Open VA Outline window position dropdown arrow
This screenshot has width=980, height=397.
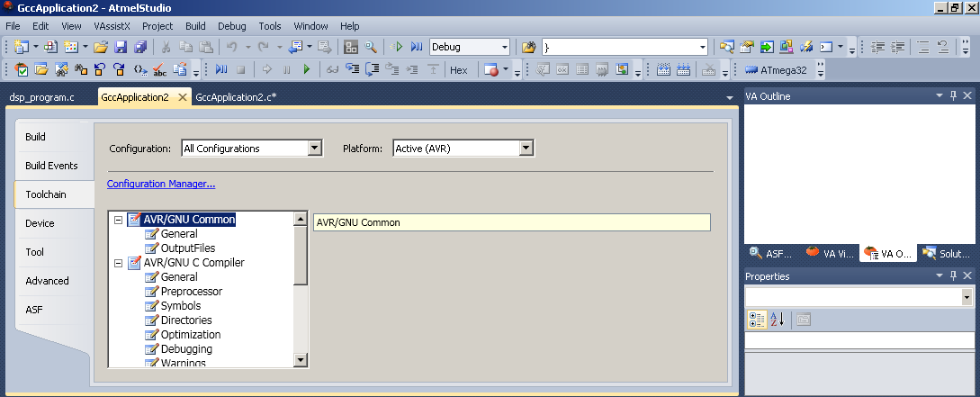940,95
